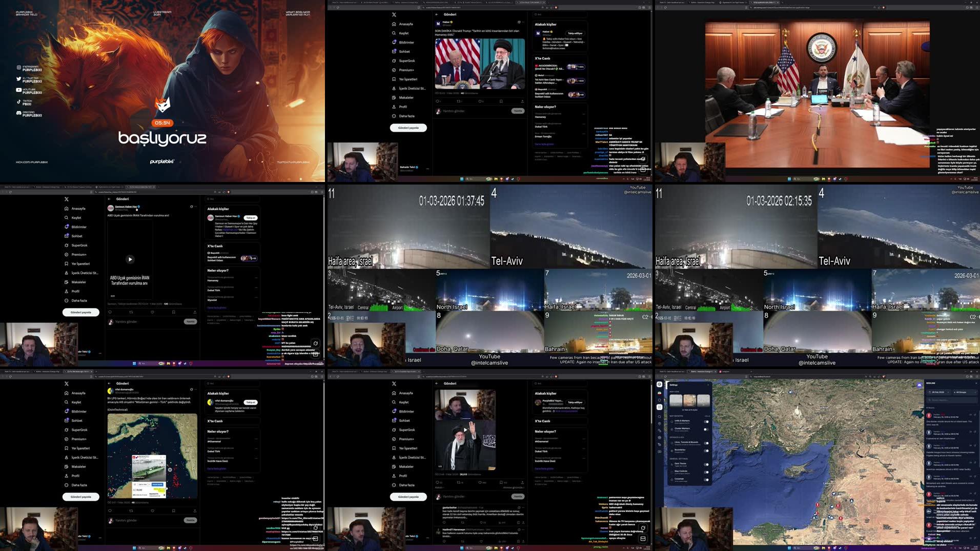
Task: Enable Dark Theme in the map Settings panel
Action: pyautogui.click(x=706, y=464)
